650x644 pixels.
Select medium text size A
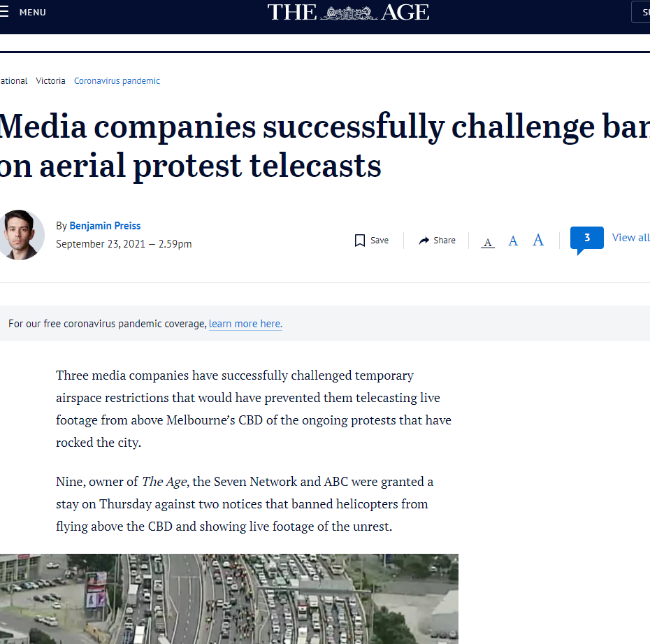(x=513, y=241)
